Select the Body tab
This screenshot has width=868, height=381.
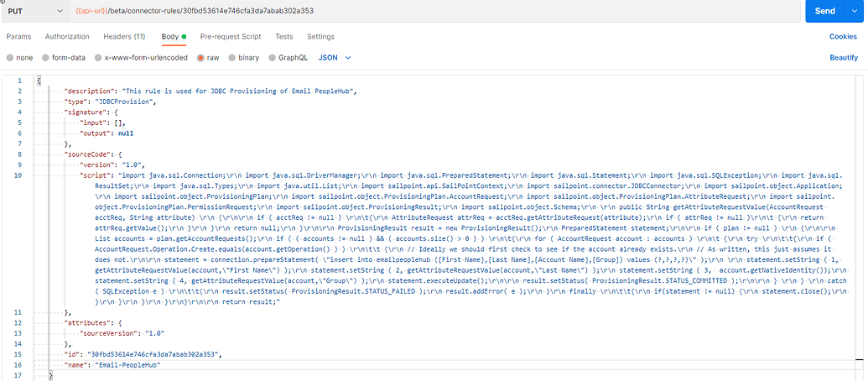(170, 37)
